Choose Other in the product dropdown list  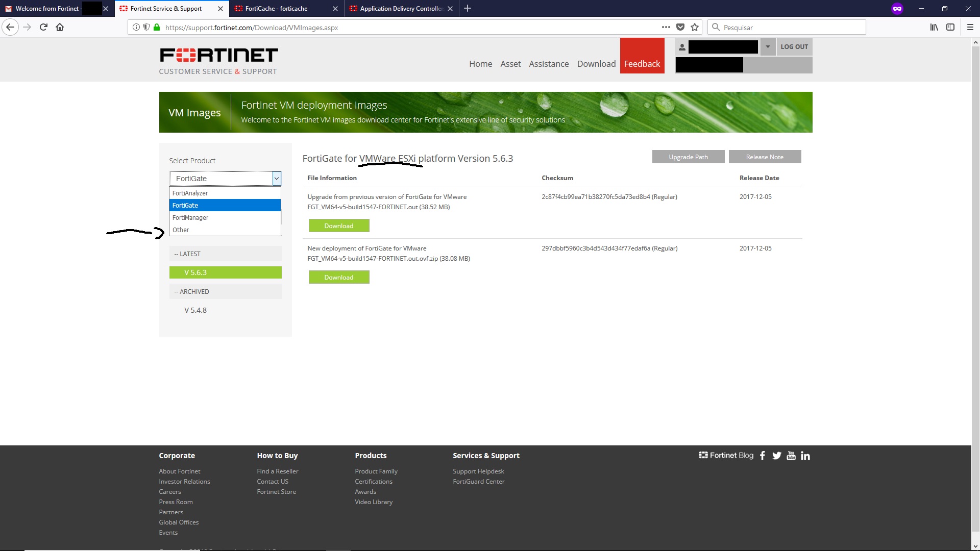click(x=181, y=230)
